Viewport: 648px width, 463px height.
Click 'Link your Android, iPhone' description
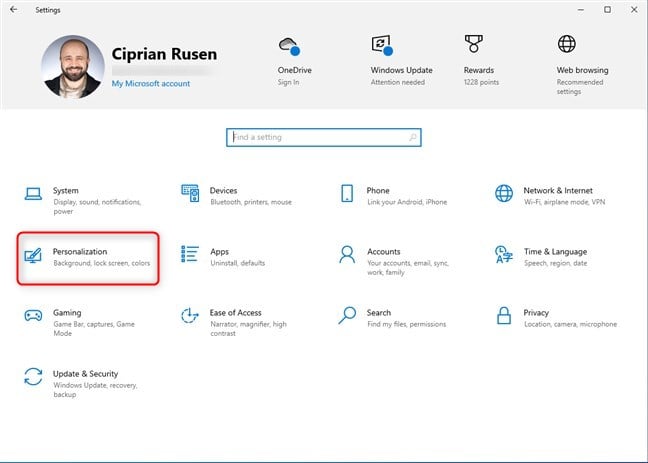[x=407, y=202]
